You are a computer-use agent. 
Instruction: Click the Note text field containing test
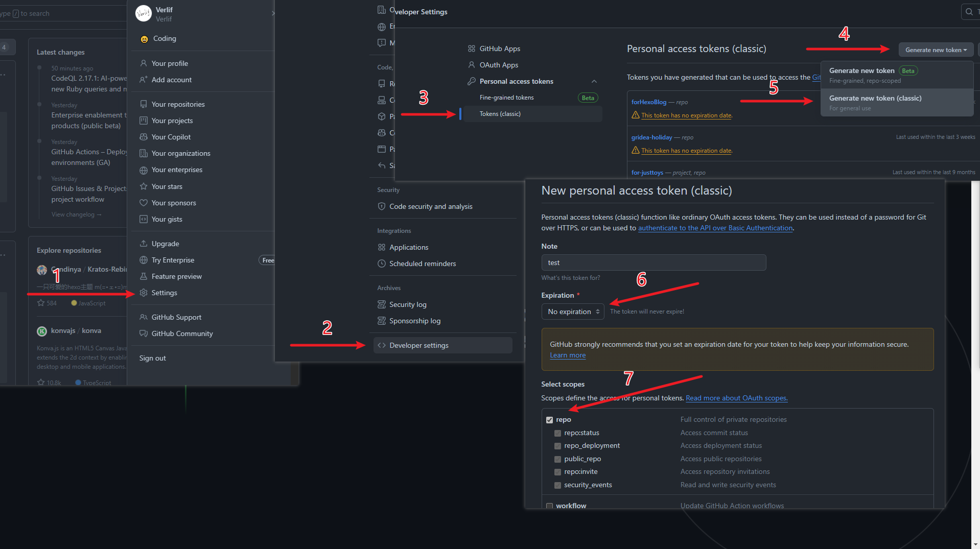(653, 262)
